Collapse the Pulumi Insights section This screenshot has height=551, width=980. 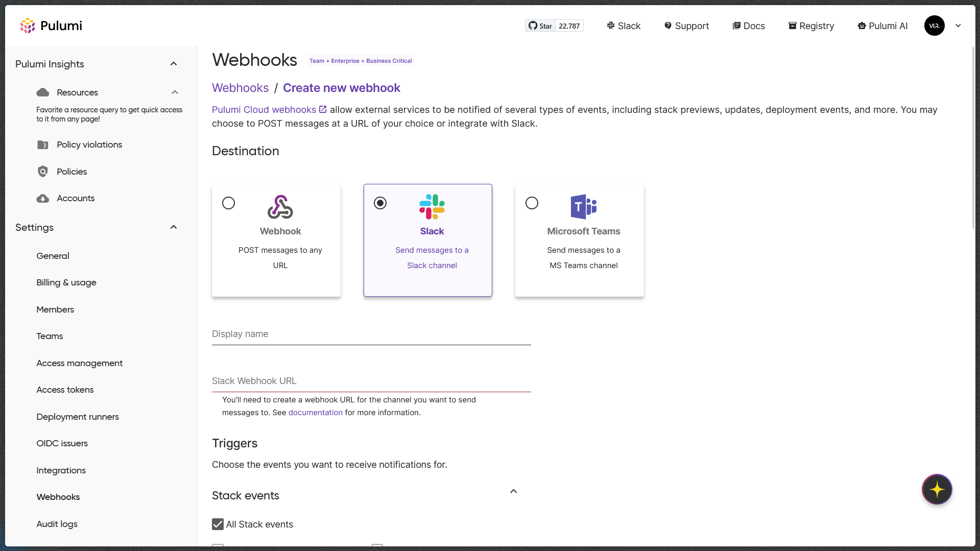click(x=174, y=64)
